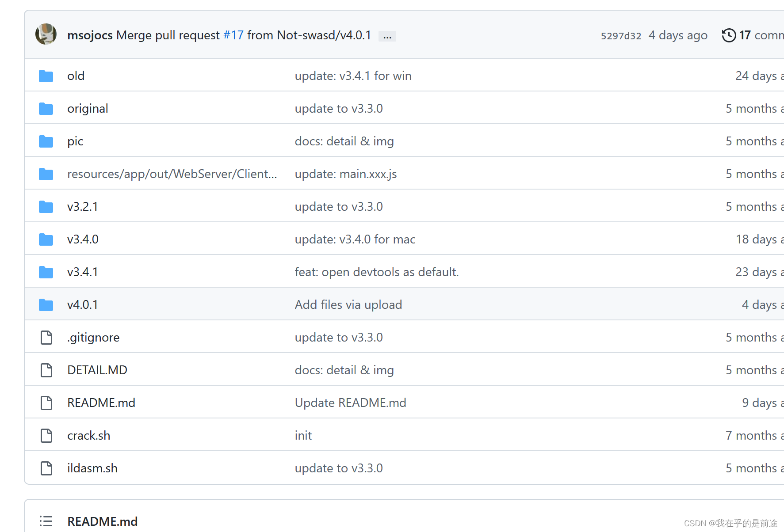Click the '4 days ago' timestamp
784x532 pixels.
click(x=677, y=35)
